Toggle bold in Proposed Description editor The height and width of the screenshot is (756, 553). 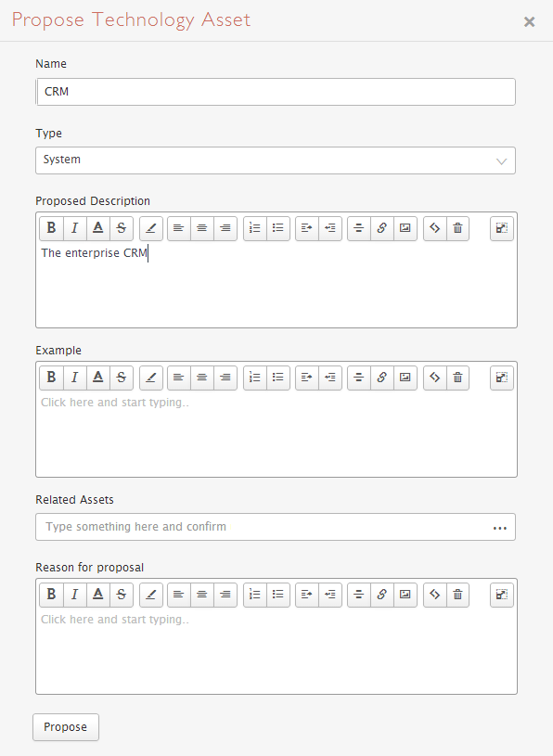coord(52,228)
